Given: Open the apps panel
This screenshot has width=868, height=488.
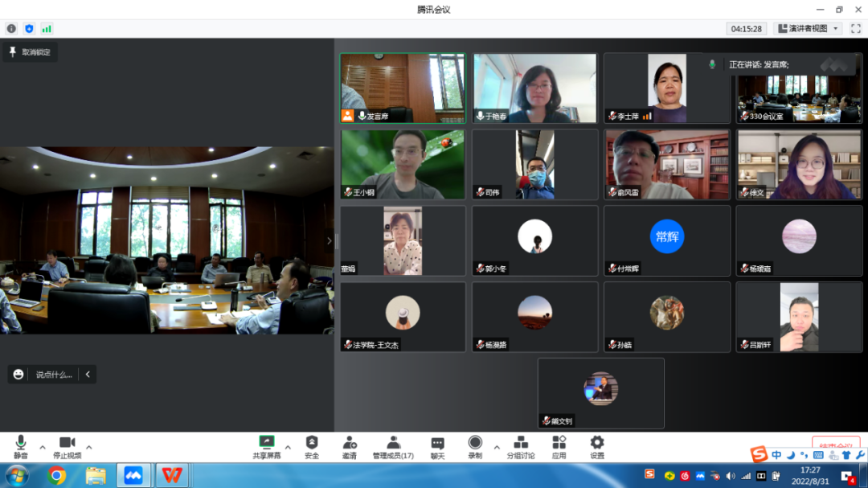Looking at the screenshot, I should coord(559,447).
